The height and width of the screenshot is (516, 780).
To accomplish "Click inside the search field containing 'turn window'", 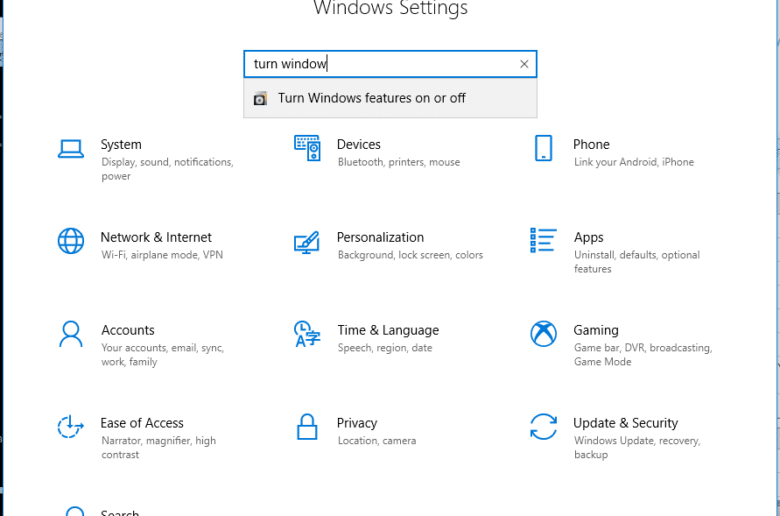I will click(x=390, y=64).
